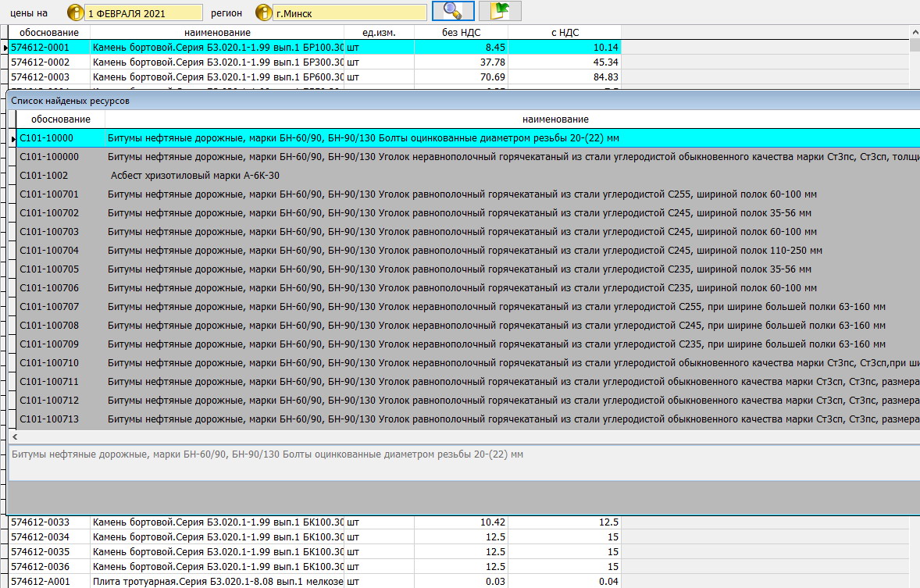
Task: Click the up arrow of the main vertical scrollbar
Action: (915, 32)
